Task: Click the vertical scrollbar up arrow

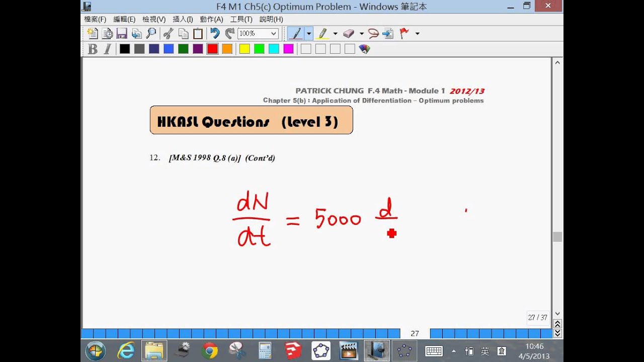Action: (x=557, y=62)
